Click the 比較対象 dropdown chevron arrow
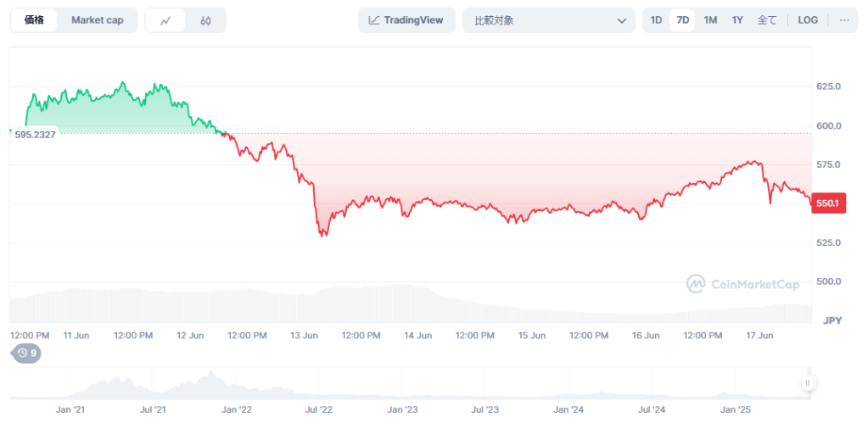Image resolution: width=868 pixels, height=428 pixels. point(620,20)
